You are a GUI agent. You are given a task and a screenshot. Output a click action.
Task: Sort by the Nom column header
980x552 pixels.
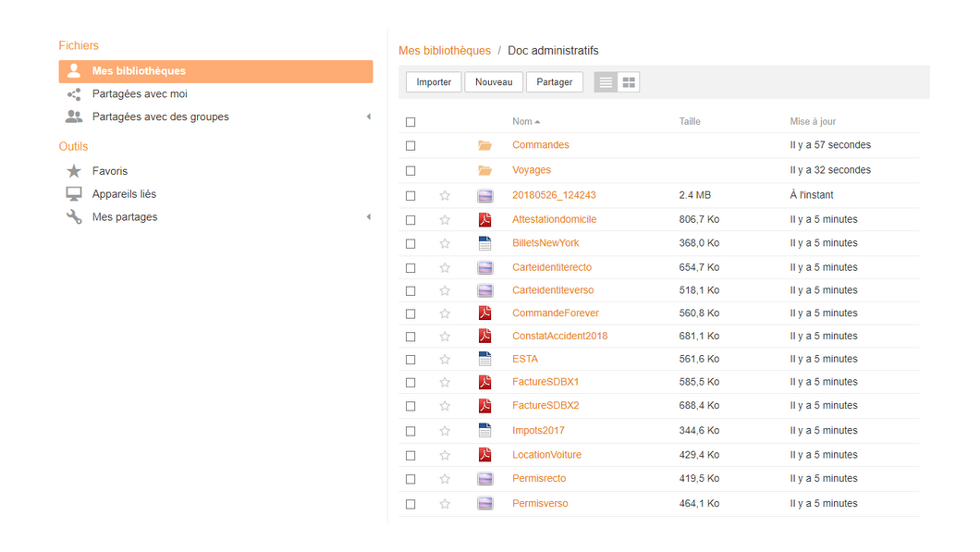coord(523,122)
